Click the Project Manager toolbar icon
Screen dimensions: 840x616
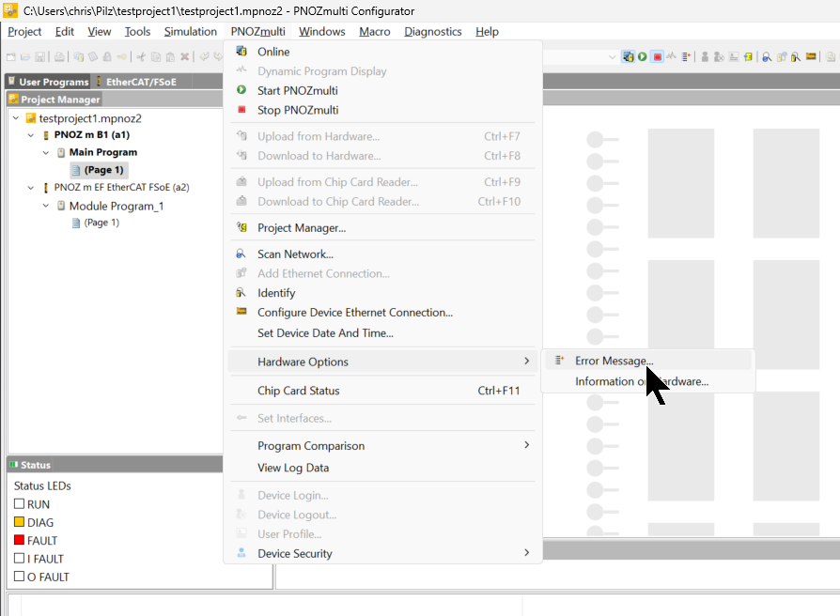coord(748,56)
